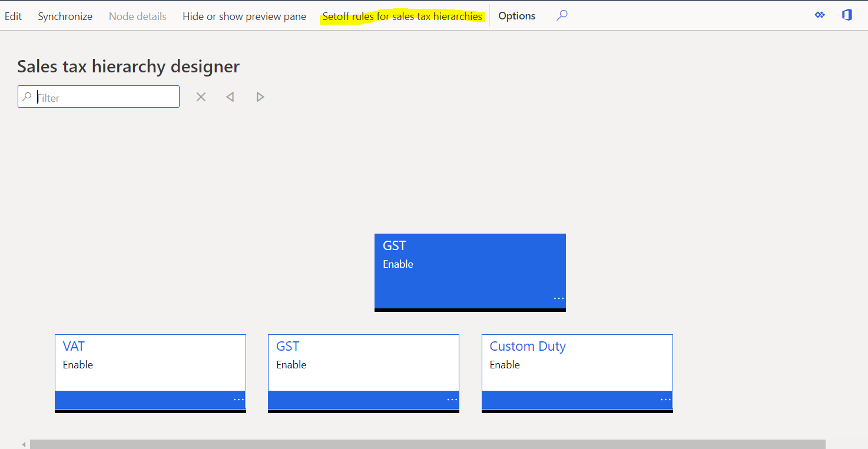
Task: Open the Office 365 app launcher icon
Action: [847, 15]
